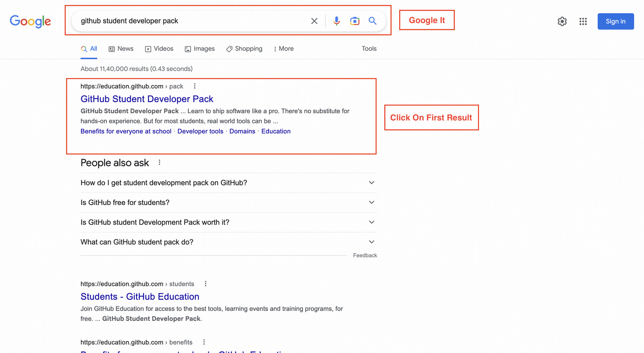644x353 pixels.
Task: Click the https://education.github.com › benefits URL text
Action: 136,342
